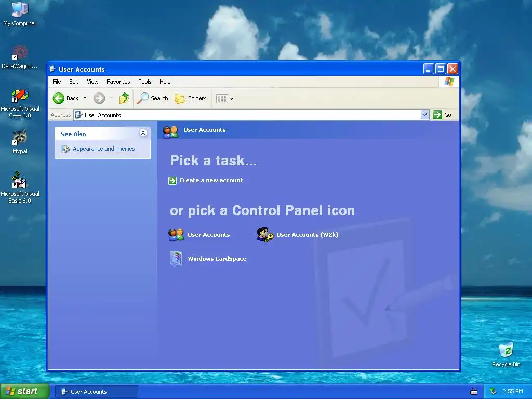Image resolution: width=532 pixels, height=399 pixels.
Task: Click the system tray notification icon
Action: click(x=494, y=392)
